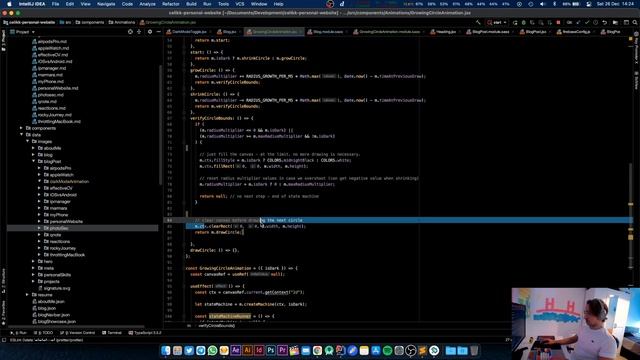Open Spotify from the dock

point(387,350)
